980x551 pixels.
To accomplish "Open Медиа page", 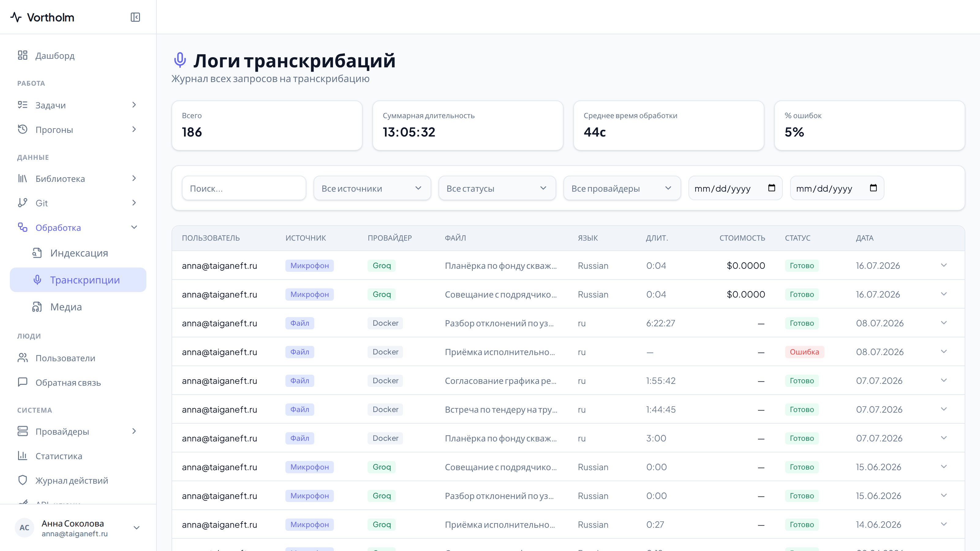I will [78, 307].
